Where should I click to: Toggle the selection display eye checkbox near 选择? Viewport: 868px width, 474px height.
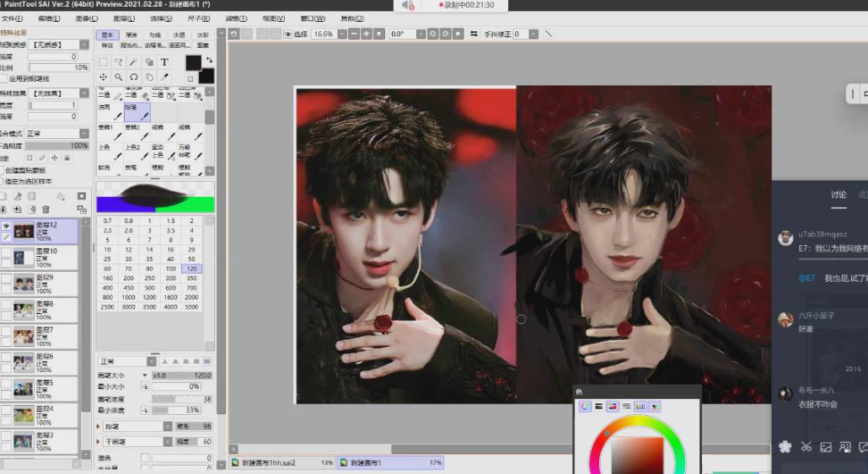288,35
